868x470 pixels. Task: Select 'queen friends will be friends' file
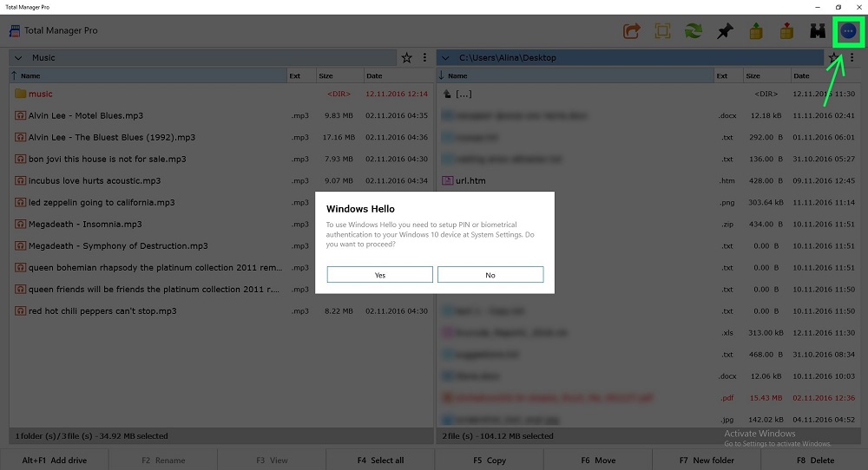click(162, 289)
